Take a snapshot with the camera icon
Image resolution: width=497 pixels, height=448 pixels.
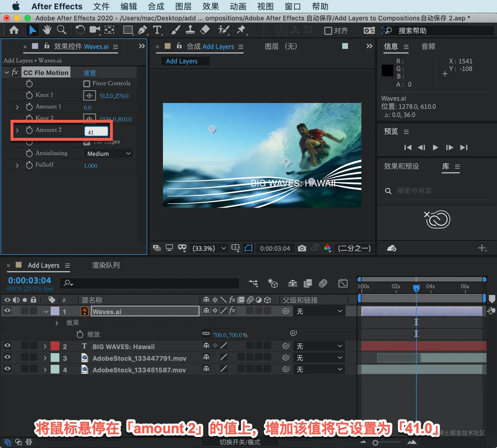pyautogui.click(x=302, y=248)
